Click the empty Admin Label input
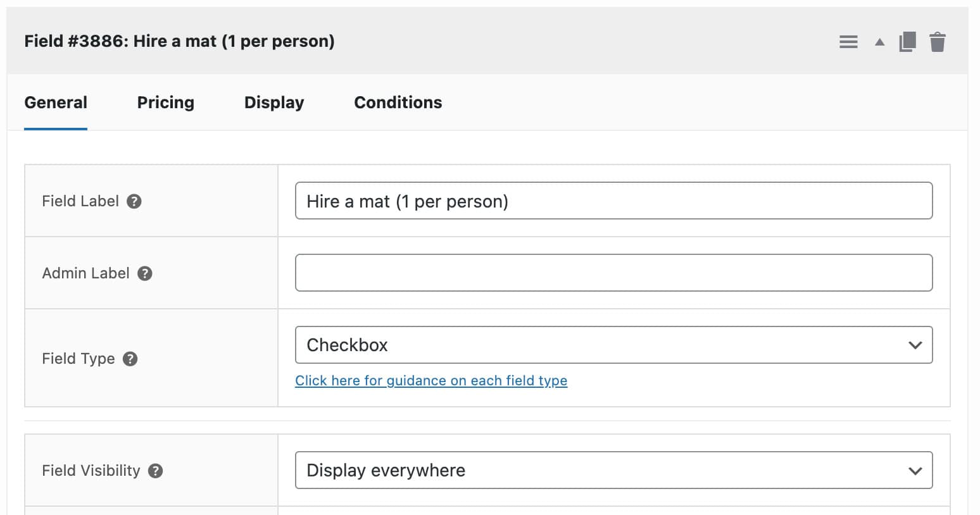This screenshot has width=980, height=515. click(x=613, y=273)
